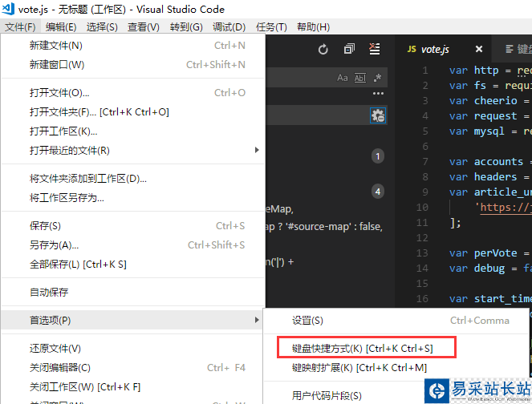This screenshot has height=404, width=532.
Task: Select 另存为(A)... menu entry
Action: pos(132,244)
